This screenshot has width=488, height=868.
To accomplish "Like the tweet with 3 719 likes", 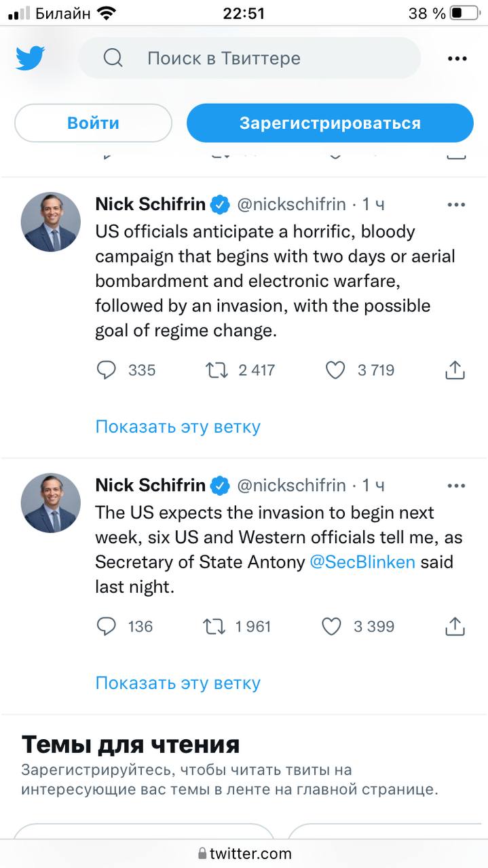I will click(x=335, y=370).
